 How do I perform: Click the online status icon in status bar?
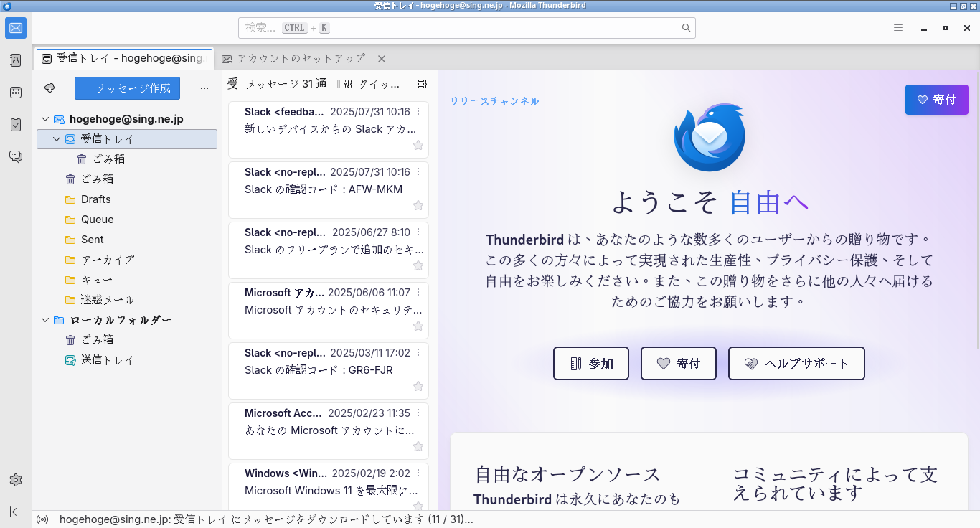click(x=42, y=519)
